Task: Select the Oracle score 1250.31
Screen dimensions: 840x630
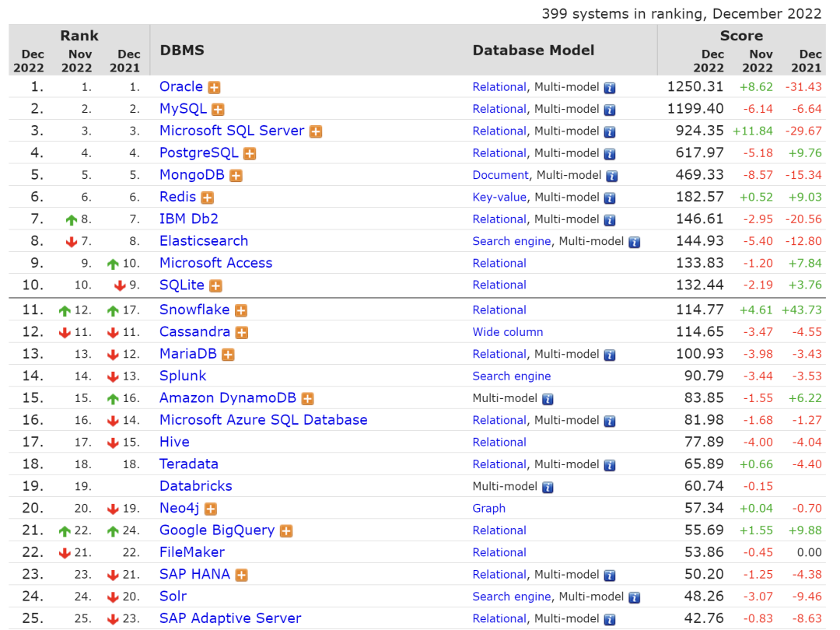Action: click(695, 87)
